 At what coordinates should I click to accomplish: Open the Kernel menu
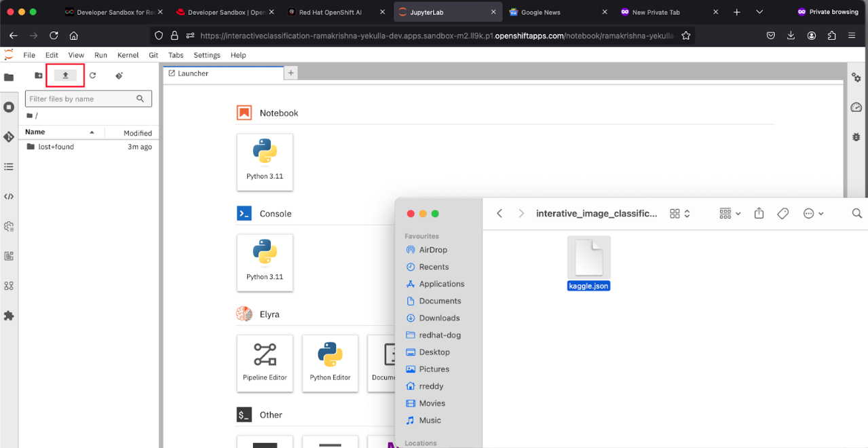pyautogui.click(x=128, y=55)
